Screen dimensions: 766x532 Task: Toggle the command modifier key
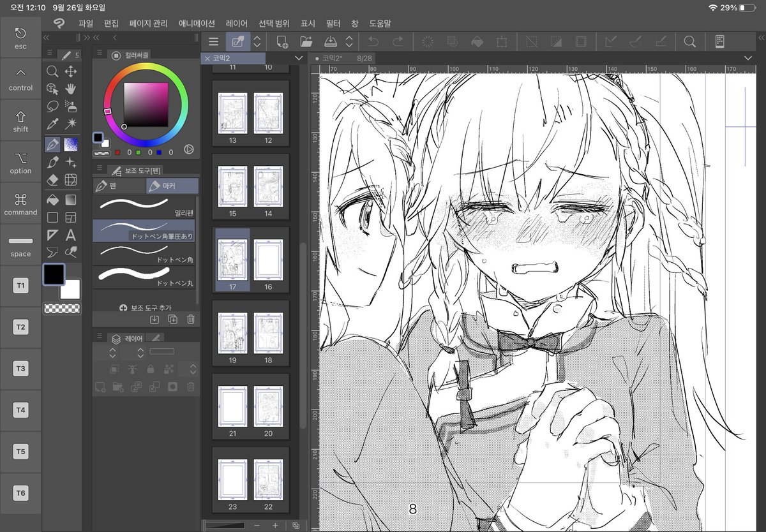click(x=20, y=203)
